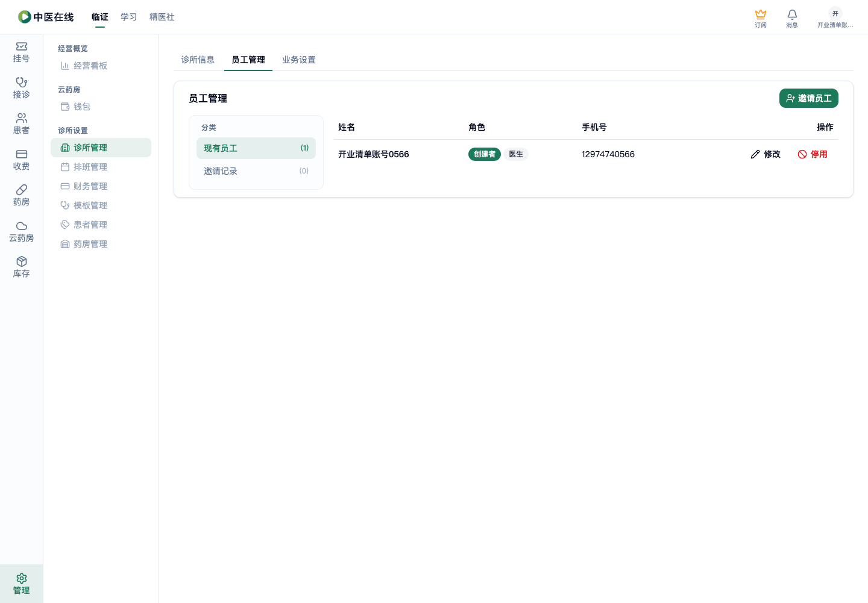Click the 经营看板 chart icon
This screenshot has width=868, height=603.
pos(65,66)
